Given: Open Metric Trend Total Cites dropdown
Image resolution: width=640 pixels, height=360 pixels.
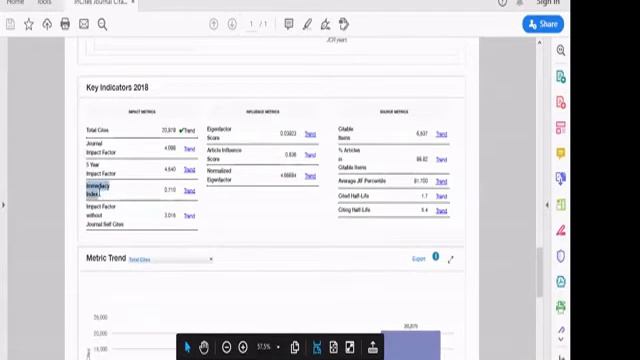Looking at the screenshot, I should coord(171,260).
